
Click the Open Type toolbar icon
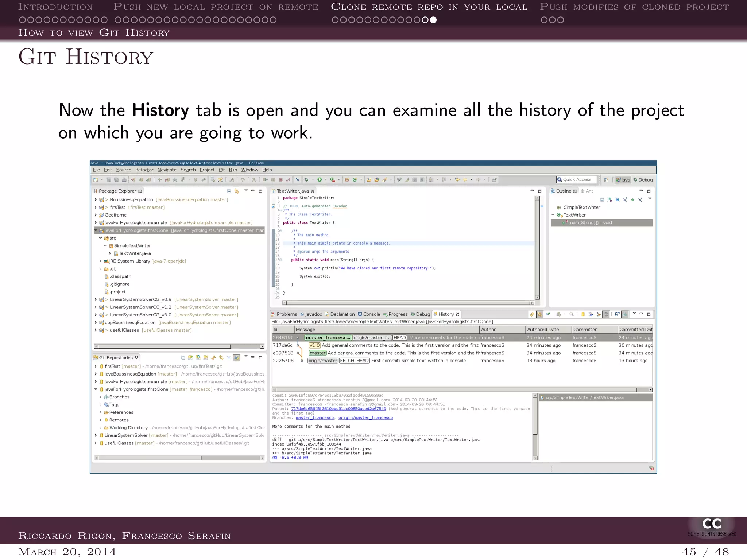369,180
